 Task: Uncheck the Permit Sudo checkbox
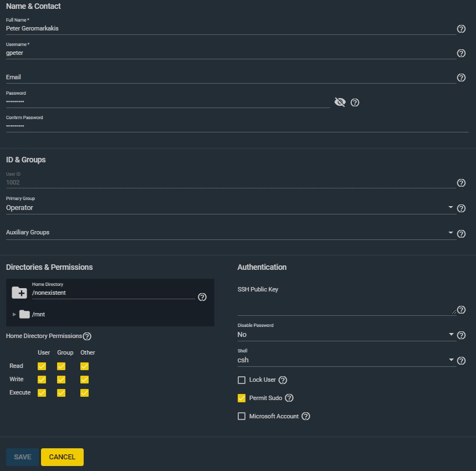coord(242,398)
